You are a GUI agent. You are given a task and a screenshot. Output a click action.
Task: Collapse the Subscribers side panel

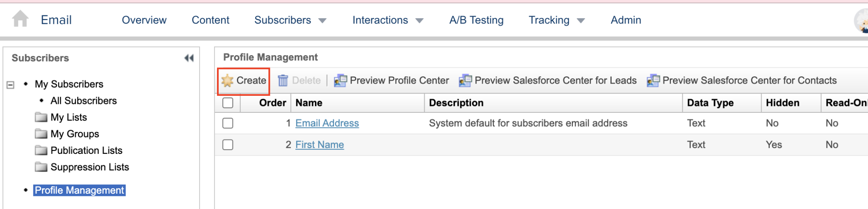(189, 58)
